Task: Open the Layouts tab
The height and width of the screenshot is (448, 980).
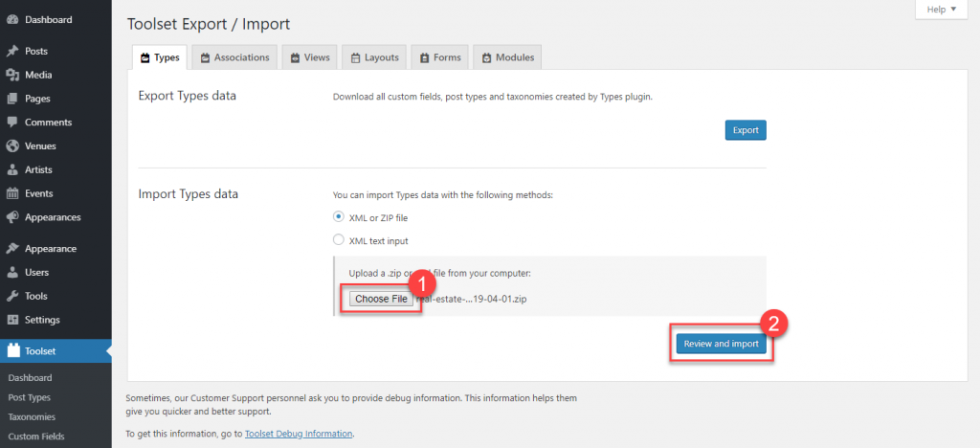Action: pos(374,56)
